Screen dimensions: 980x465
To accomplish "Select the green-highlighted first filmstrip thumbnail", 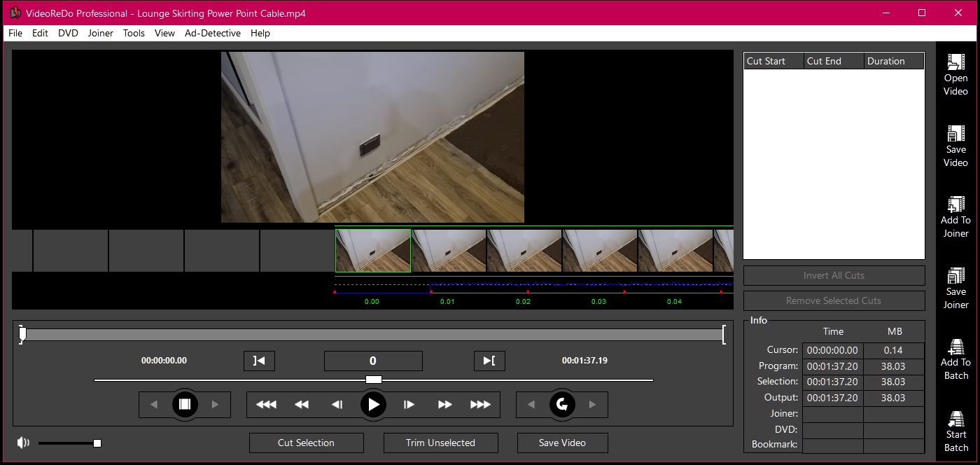I will click(x=373, y=250).
